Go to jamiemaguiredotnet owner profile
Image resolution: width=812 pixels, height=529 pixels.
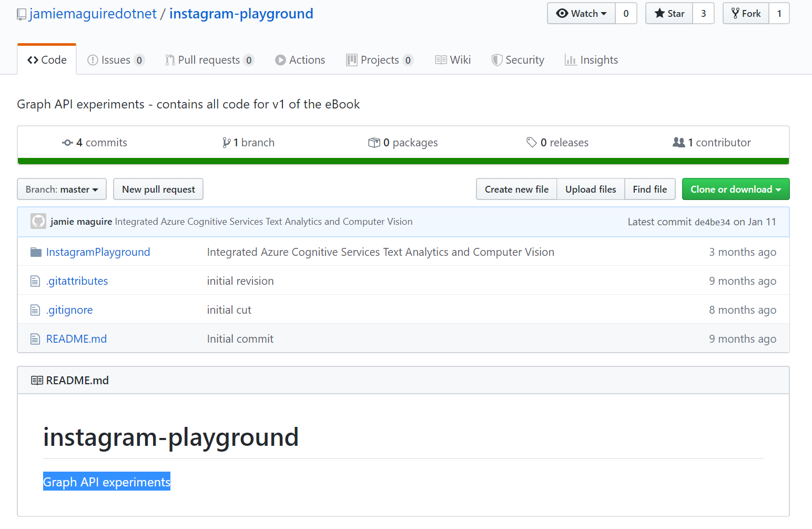coord(93,14)
